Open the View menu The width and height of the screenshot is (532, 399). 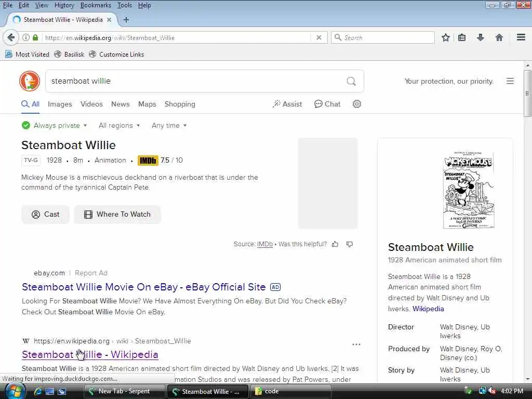(42, 5)
